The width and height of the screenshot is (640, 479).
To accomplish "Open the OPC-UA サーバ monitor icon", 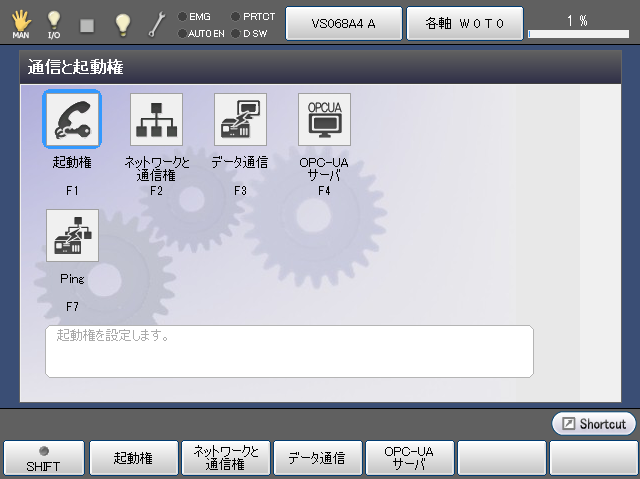I will point(324,119).
